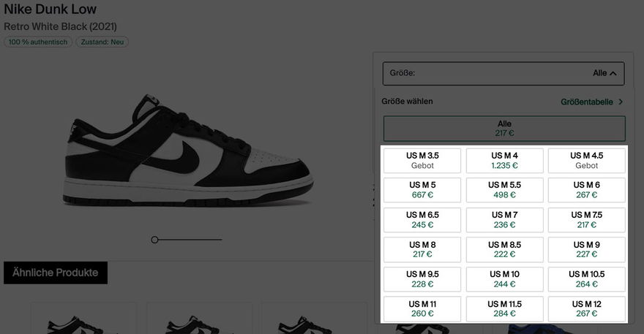Click the Nike Dunk Low title
This screenshot has height=334, width=644.
point(50,9)
